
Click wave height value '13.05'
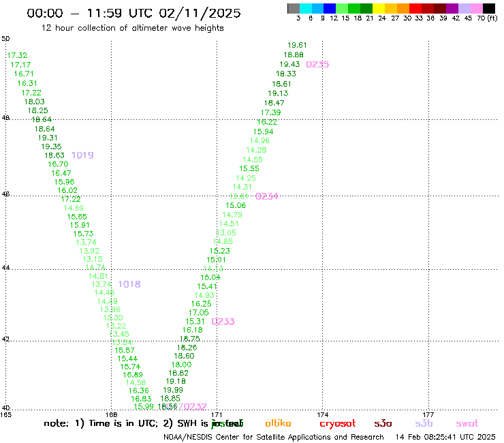226,233
